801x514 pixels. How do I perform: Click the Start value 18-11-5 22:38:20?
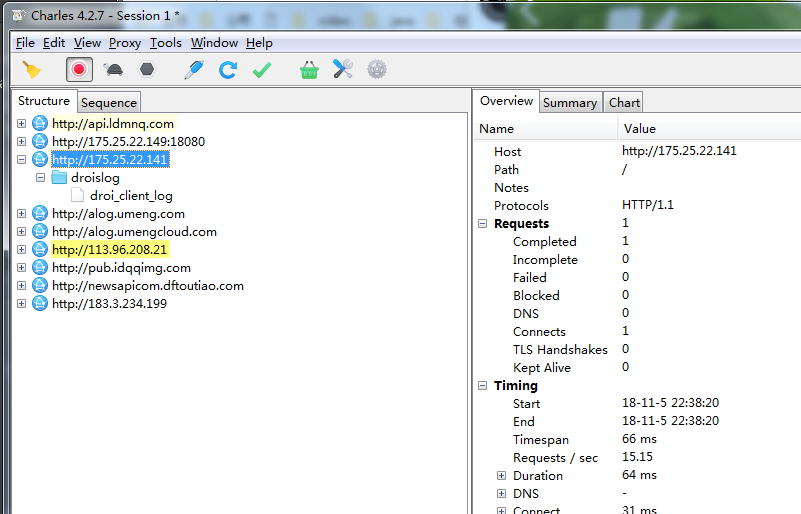pos(670,403)
